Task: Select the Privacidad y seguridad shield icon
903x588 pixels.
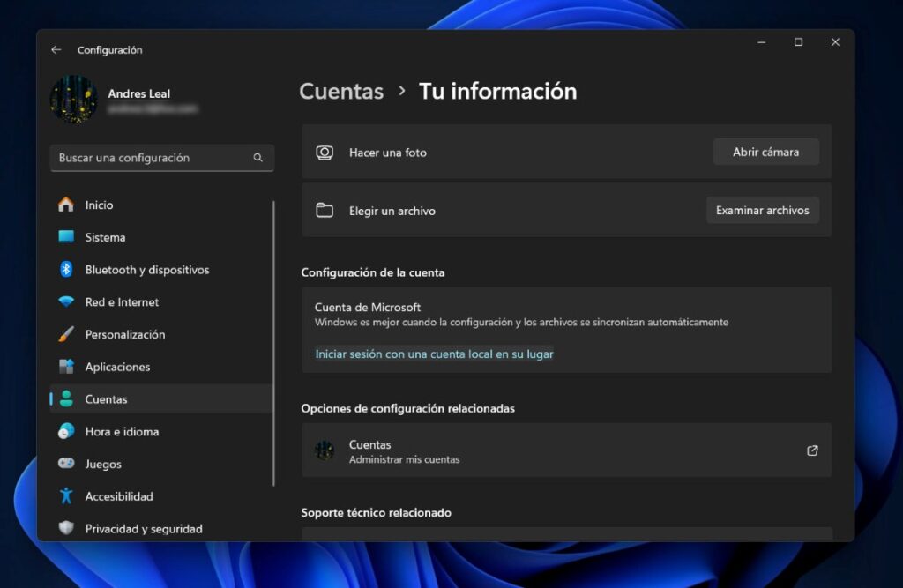Action: [x=68, y=528]
